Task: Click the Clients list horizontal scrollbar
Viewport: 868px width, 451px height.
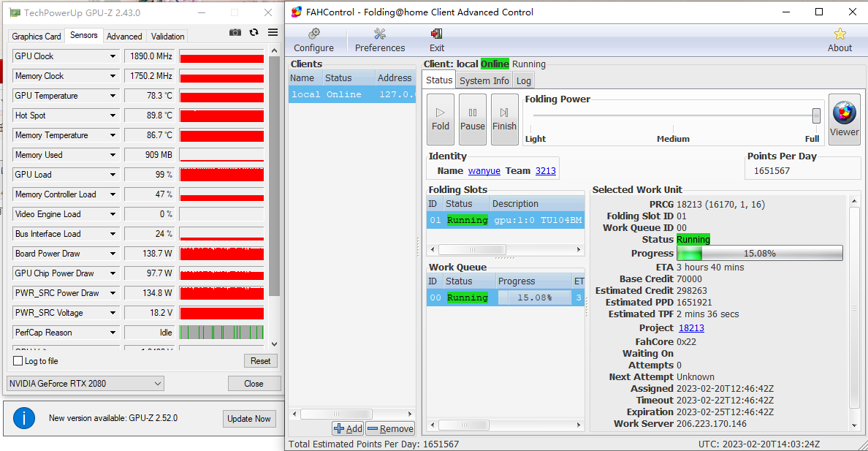Action: 336,414
